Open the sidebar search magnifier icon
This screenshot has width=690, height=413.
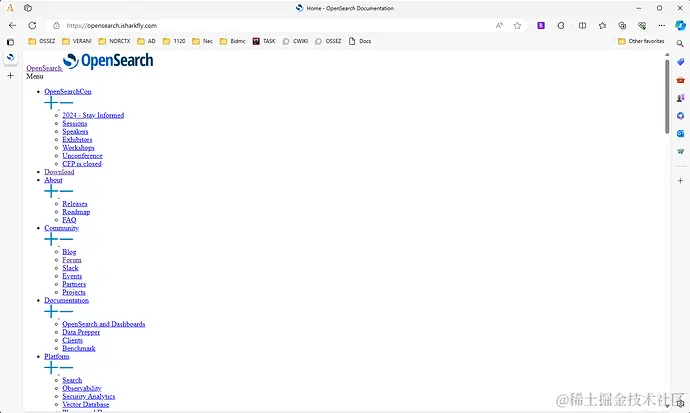680,44
